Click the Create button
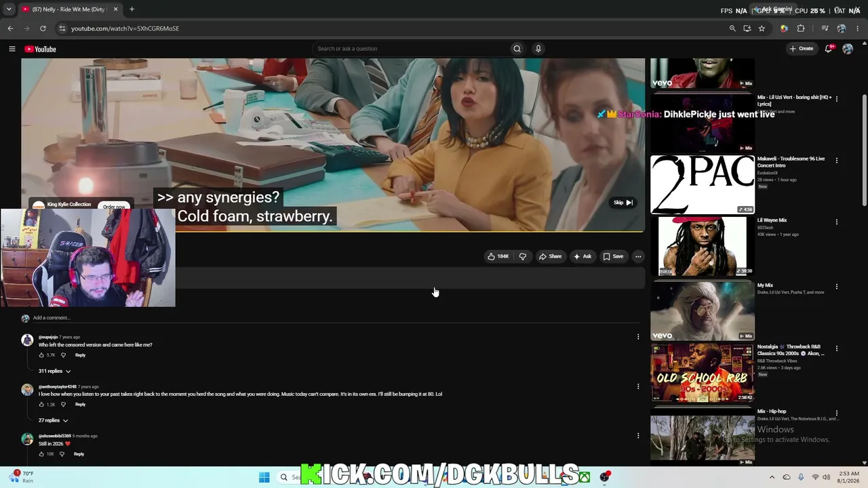868x488 pixels. (801, 49)
